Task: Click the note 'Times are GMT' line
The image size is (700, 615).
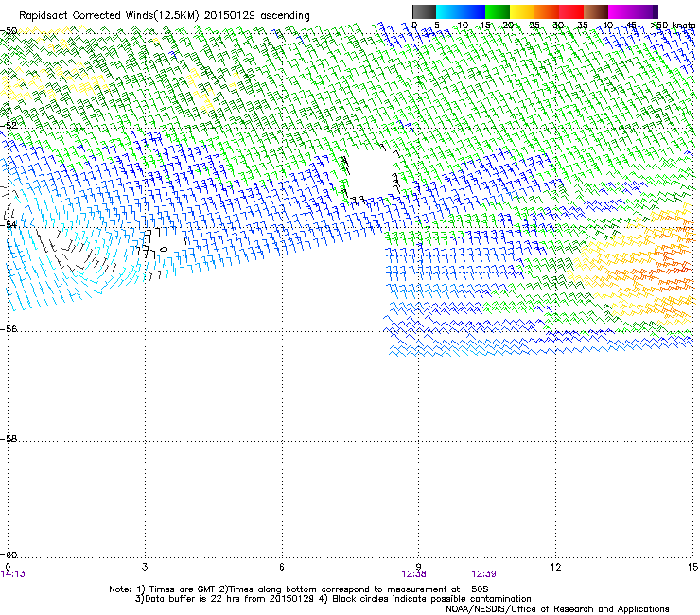Action: pos(299,589)
